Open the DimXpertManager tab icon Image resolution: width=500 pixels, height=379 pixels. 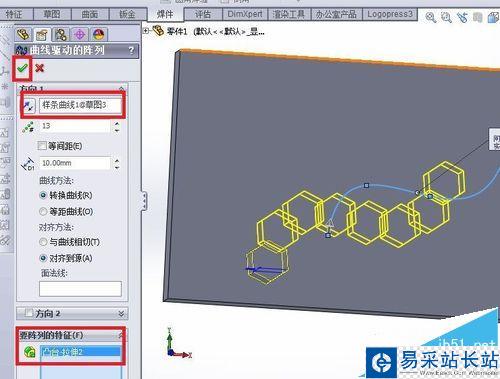80,35
